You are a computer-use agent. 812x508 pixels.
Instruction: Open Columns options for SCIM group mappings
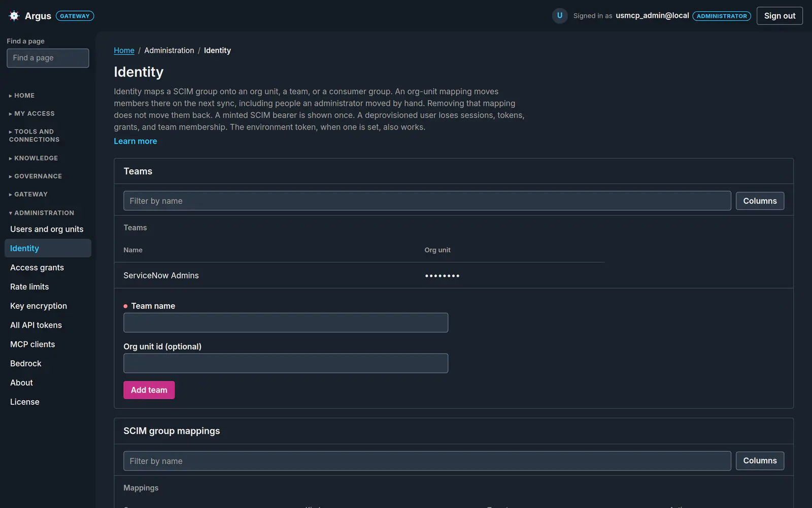point(760,461)
